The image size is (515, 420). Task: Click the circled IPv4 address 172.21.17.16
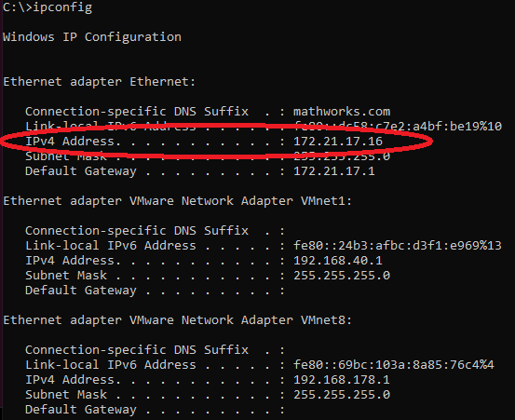pyautogui.click(x=338, y=142)
